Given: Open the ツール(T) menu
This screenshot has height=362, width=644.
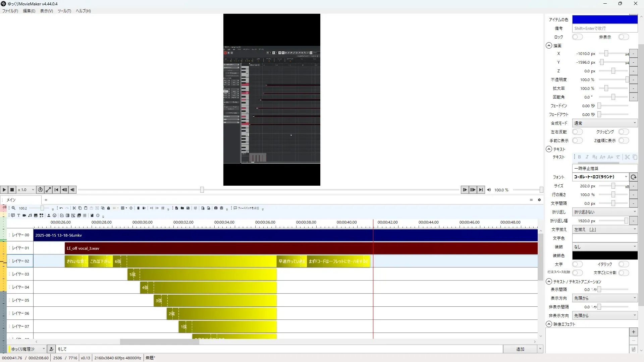Looking at the screenshot, I should point(64,11).
